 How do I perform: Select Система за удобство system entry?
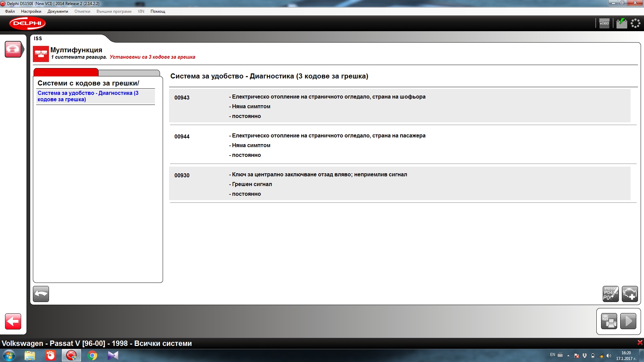click(x=88, y=96)
